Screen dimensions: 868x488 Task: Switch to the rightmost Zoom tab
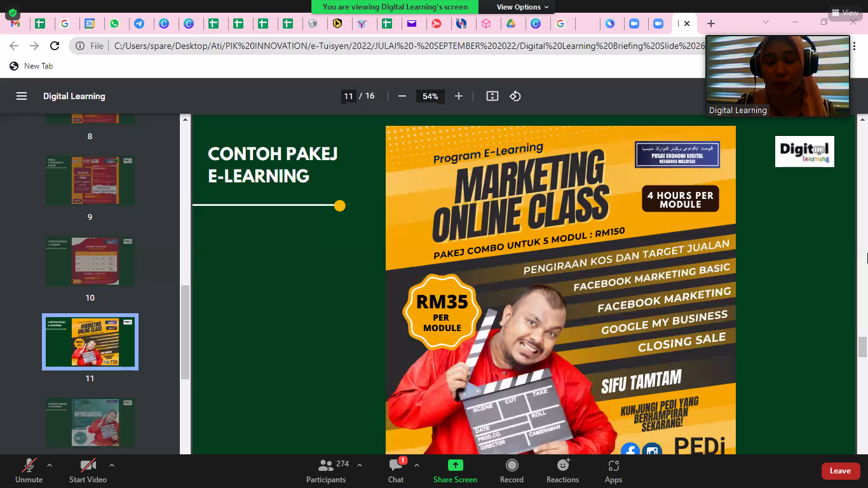tap(658, 24)
